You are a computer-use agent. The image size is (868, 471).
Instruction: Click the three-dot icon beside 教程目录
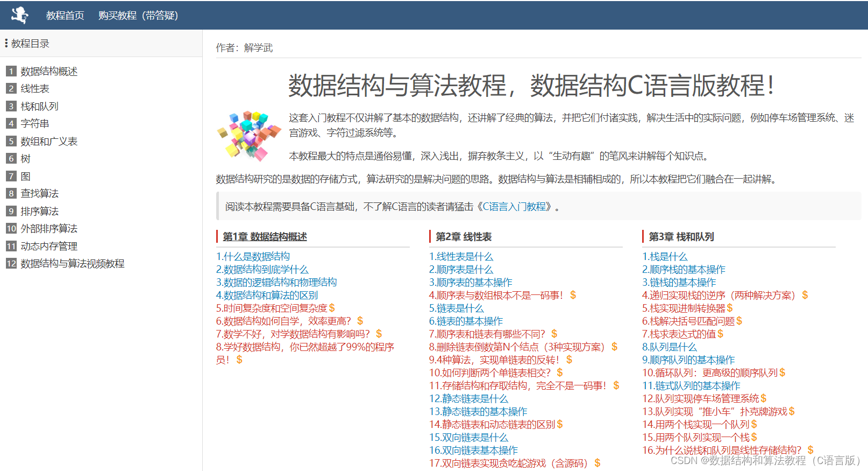point(6,43)
